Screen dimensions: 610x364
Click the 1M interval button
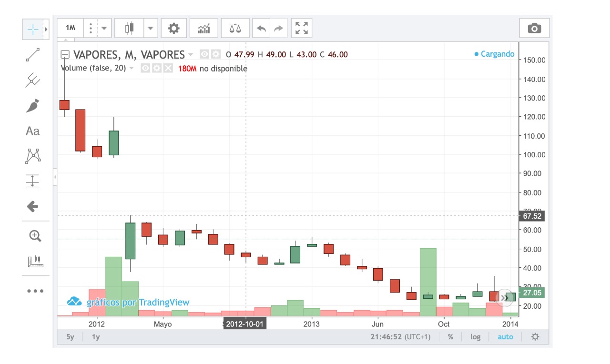(x=71, y=29)
